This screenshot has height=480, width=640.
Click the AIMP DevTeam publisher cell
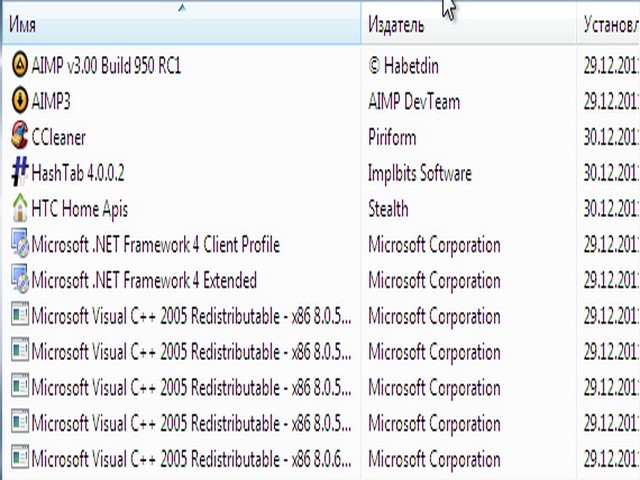point(414,101)
